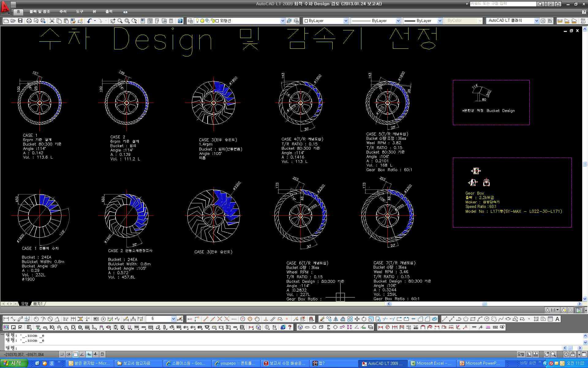
Task: Click the Cut scissors icon
Action: pos(52,21)
